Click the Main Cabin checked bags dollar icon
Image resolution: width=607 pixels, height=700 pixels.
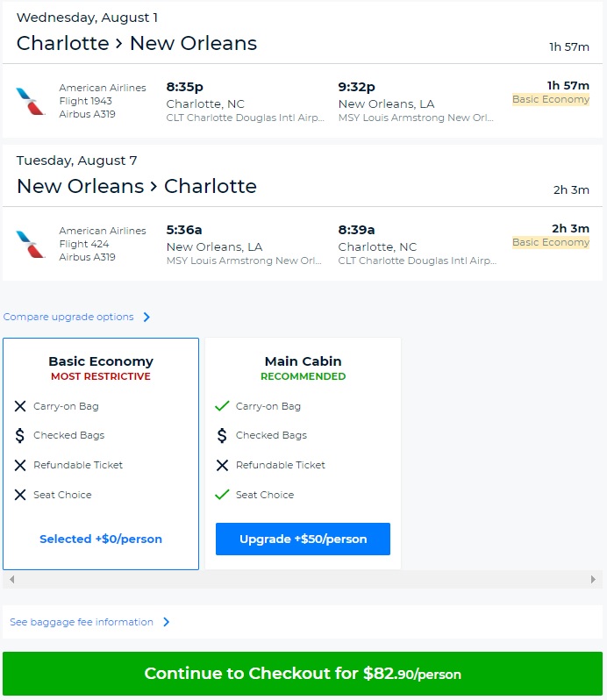click(x=222, y=435)
